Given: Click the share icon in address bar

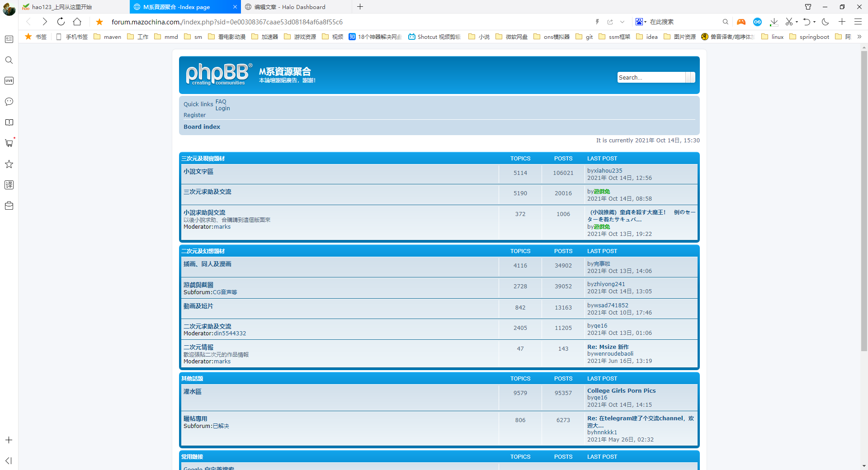Looking at the screenshot, I should pos(610,22).
